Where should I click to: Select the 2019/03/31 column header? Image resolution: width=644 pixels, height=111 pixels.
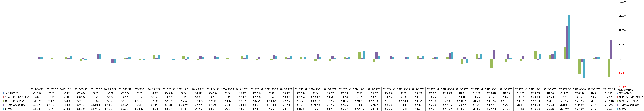(492, 89)
